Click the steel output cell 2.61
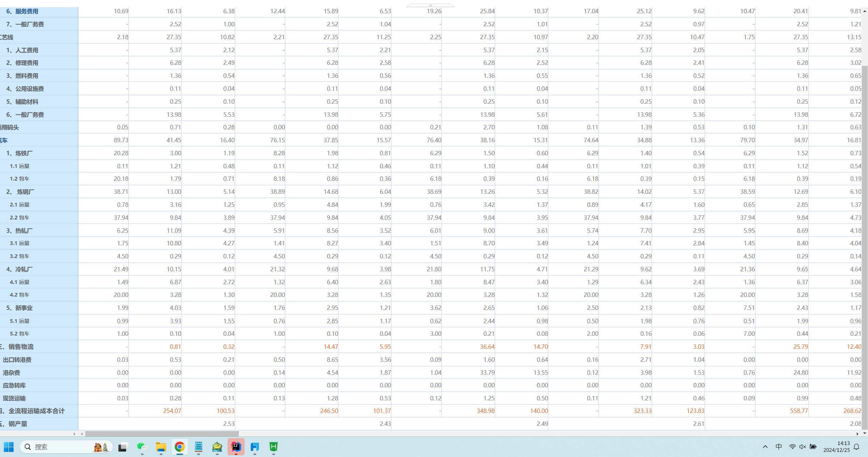The height and width of the screenshot is (457, 868). coord(627,424)
